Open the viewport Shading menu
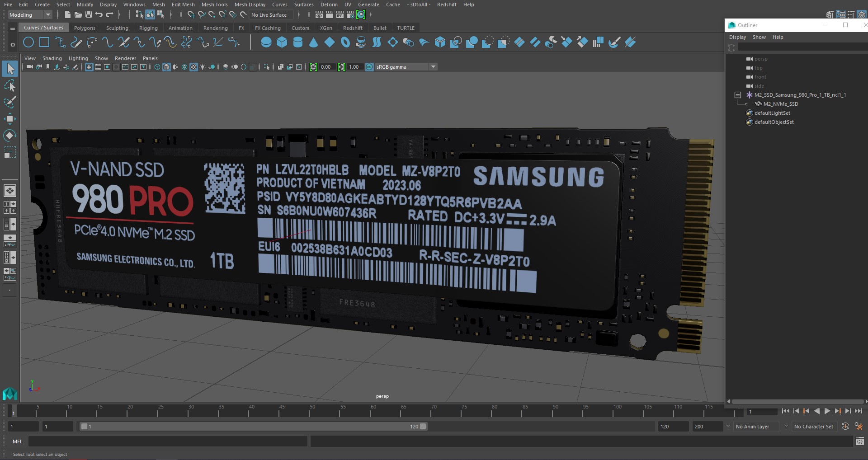The image size is (868, 460). pos(52,58)
